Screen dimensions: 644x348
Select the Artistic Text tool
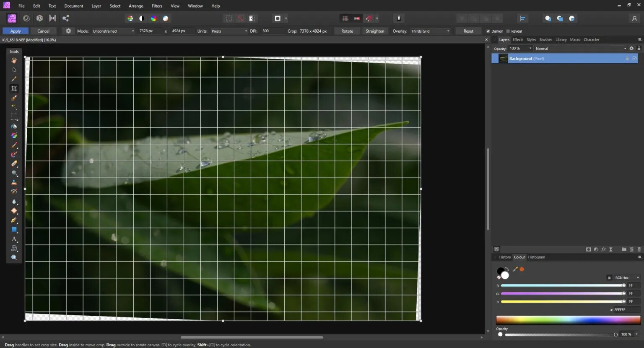(x=14, y=239)
